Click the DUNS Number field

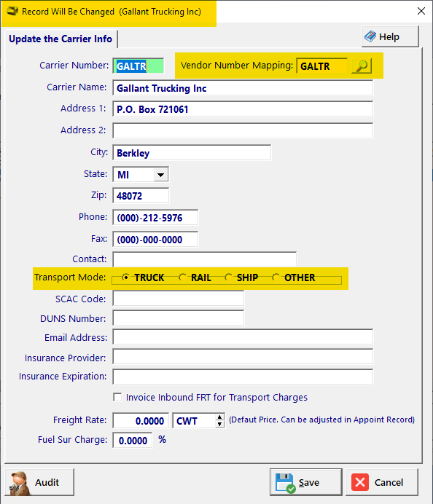[178, 318]
